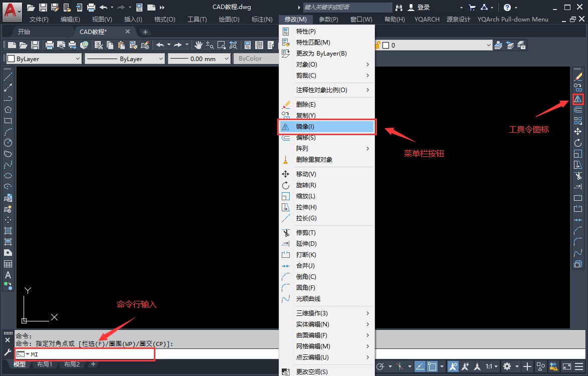Click the white ByLayer color swatch
This screenshot has width=588, height=376.
coord(11,59)
